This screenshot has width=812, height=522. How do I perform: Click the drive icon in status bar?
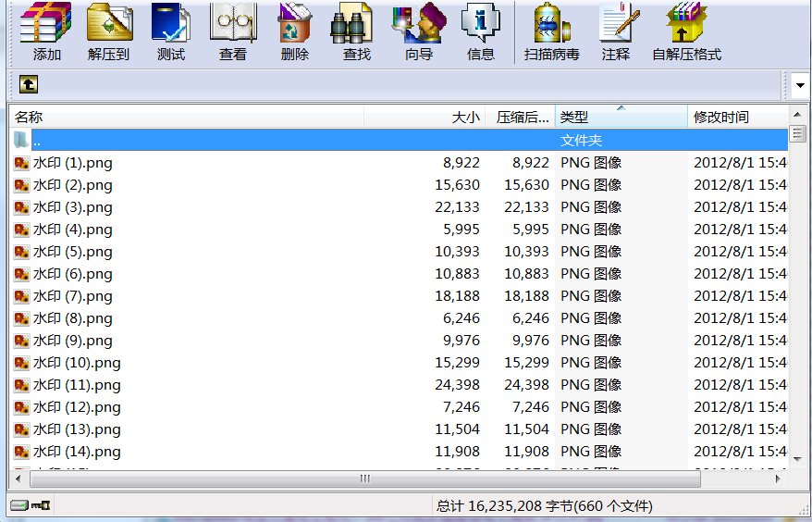click(19, 505)
